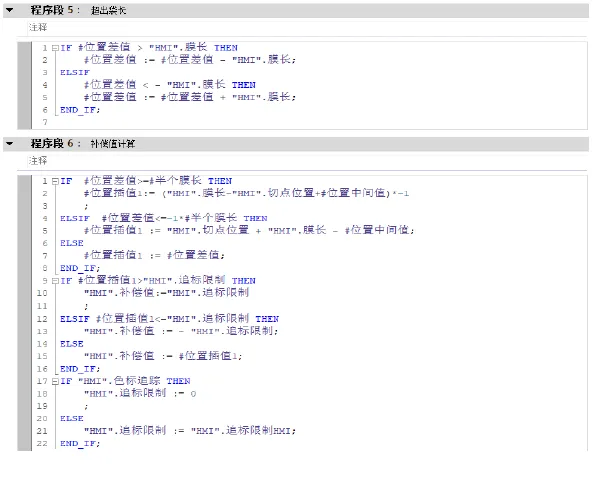Click "HMI".补偿值 assignment on line 15
594x487 pixels.
point(119,356)
